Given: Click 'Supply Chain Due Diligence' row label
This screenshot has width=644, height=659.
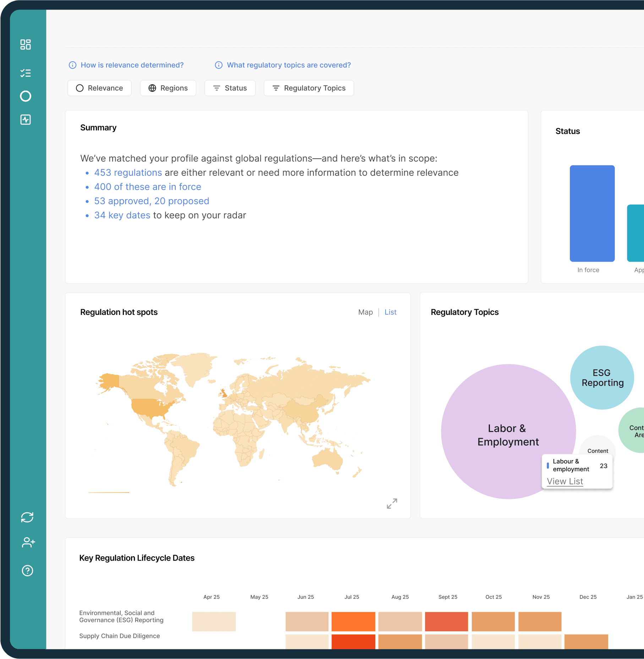Looking at the screenshot, I should click(x=120, y=636).
